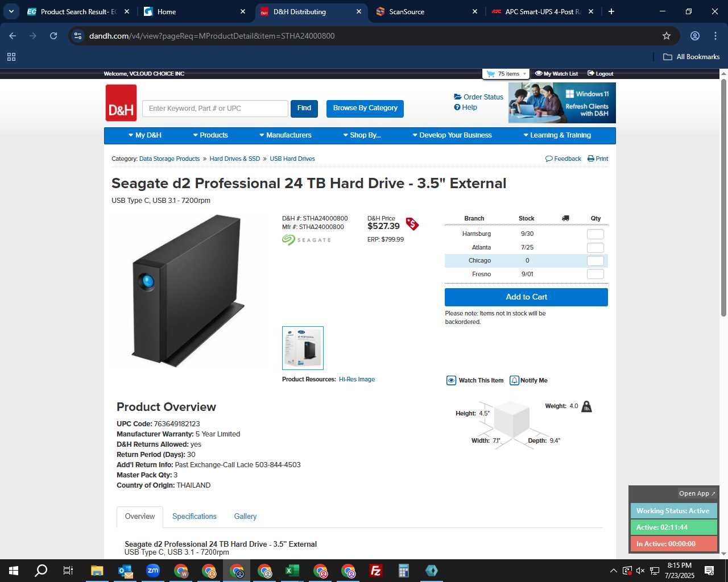This screenshot has width=728, height=582.
Task: Click the Chicago quantity field
Action: pos(595,261)
